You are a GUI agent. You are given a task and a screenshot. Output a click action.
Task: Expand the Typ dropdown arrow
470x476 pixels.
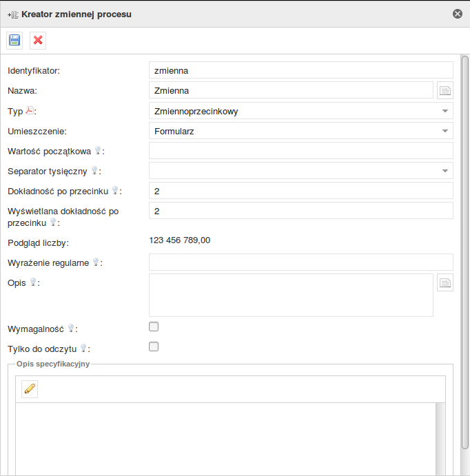445,111
